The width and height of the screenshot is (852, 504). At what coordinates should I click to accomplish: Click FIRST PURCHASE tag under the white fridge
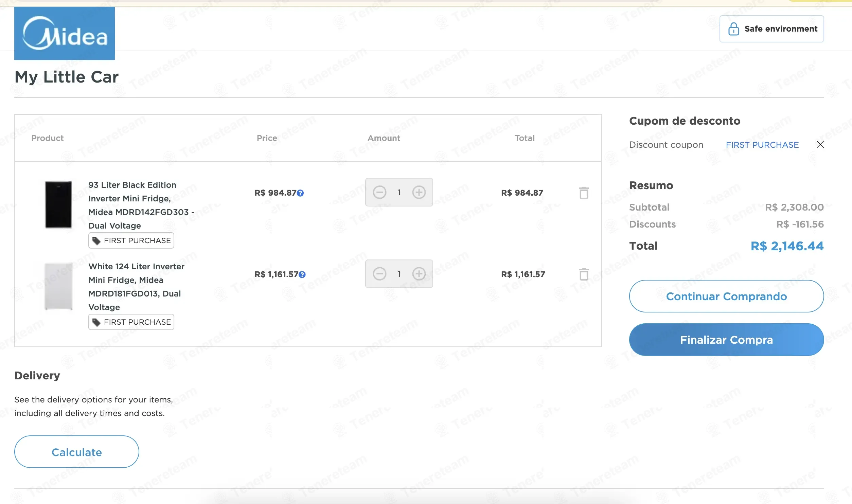point(131,322)
